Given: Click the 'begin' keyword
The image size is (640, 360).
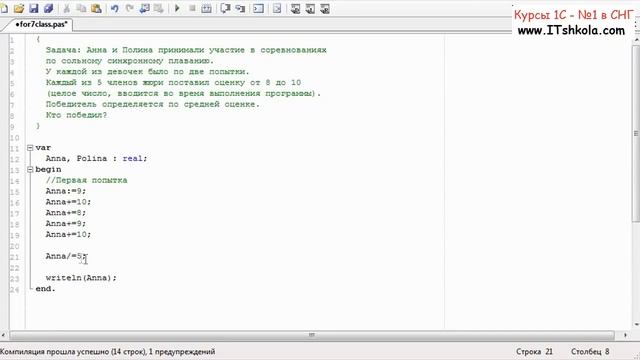Looking at the screenshot, I should pyautogui.click(x=48, y=169).
